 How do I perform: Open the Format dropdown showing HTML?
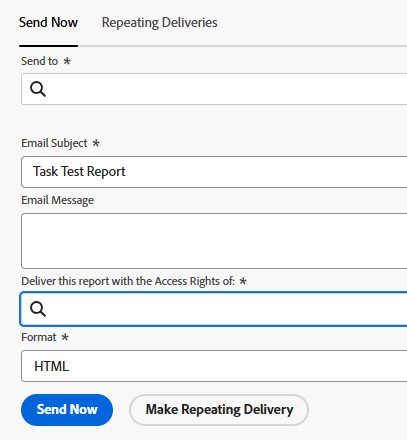pyautogui.click(x=214, y=366)
